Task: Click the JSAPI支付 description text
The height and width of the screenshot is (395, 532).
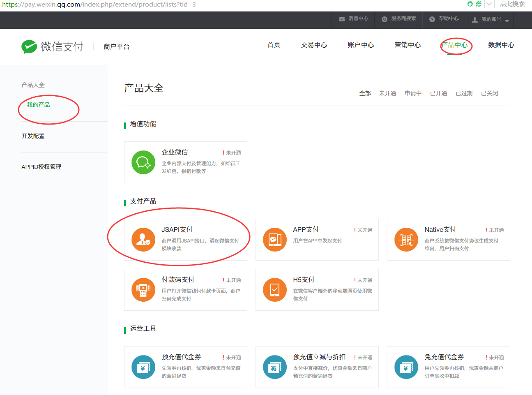Action: (200, 245)
